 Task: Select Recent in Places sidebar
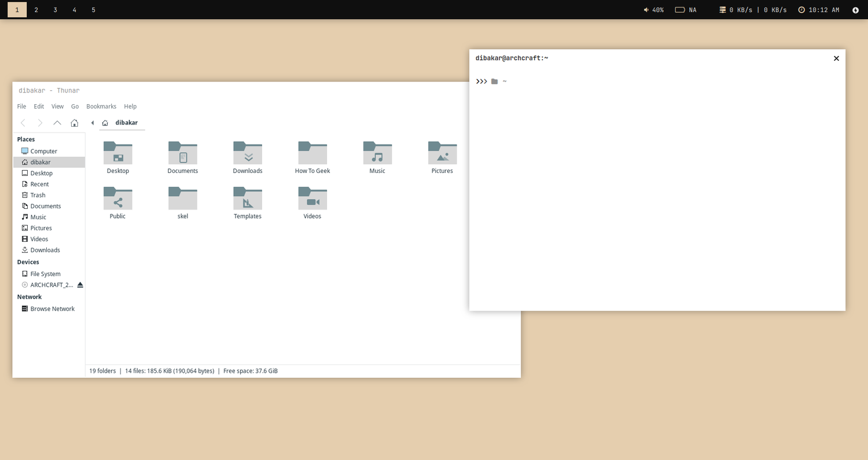[49, 184]
